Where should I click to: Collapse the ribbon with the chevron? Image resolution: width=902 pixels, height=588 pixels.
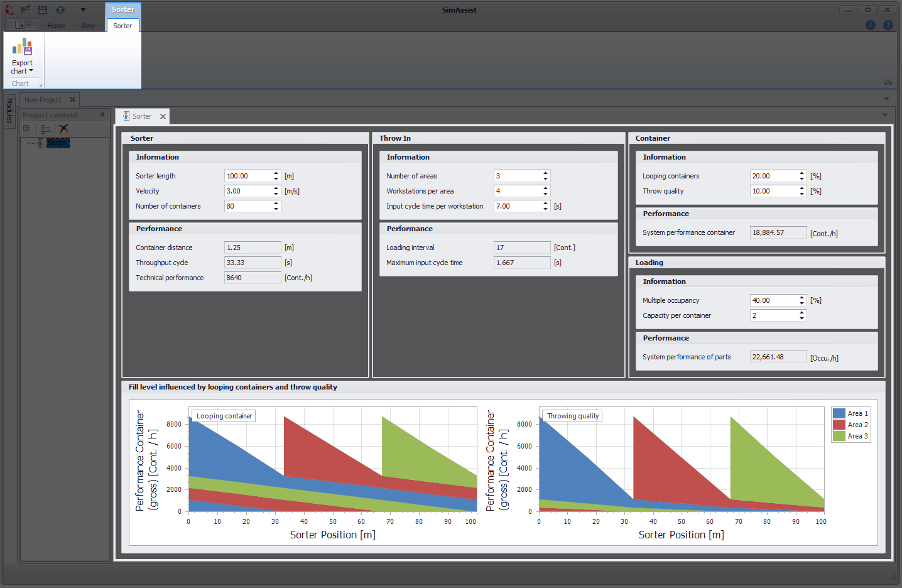888,82
